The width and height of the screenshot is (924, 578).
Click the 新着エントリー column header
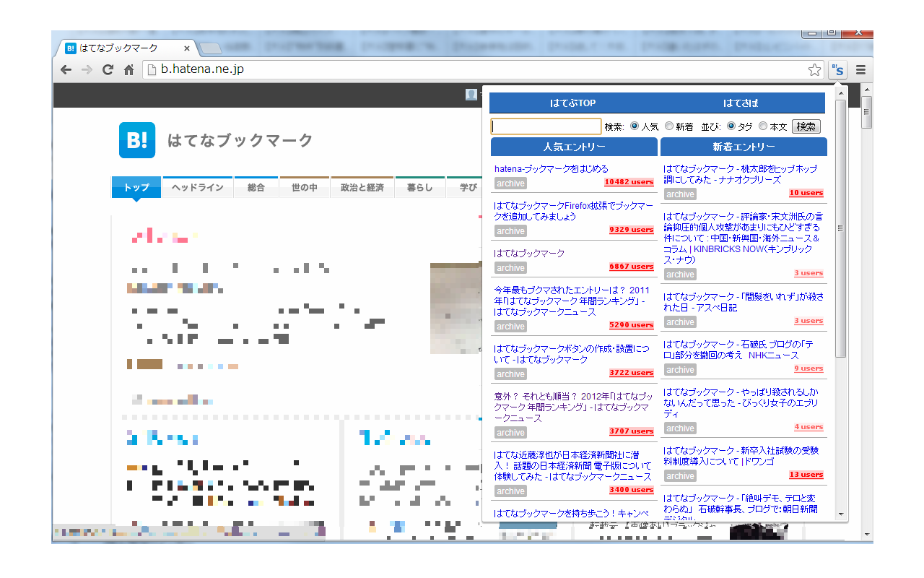(x=744, y=147)
